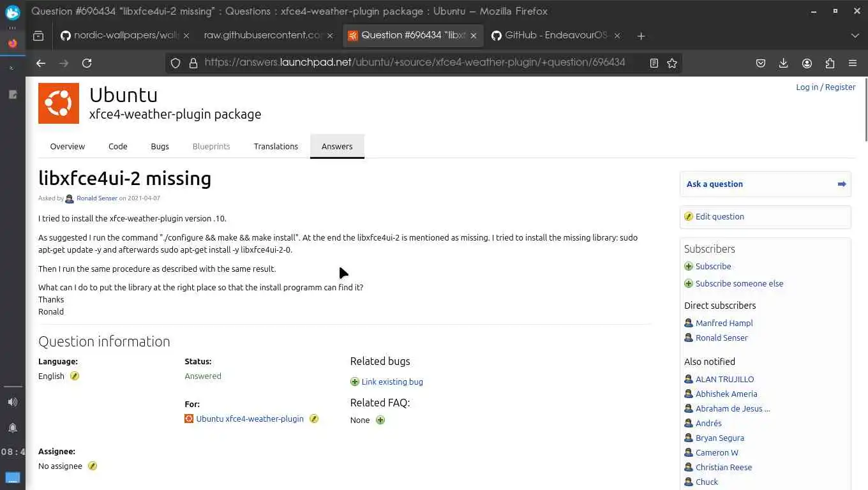
Task: Open the new tab plus button
Action: point(641,36)
